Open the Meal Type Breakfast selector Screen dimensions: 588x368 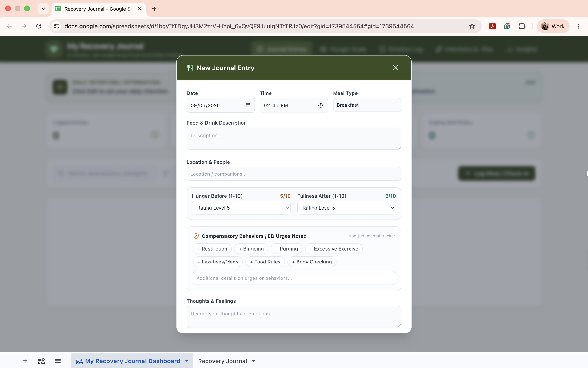pyautogui.click(x=367, y=105)
